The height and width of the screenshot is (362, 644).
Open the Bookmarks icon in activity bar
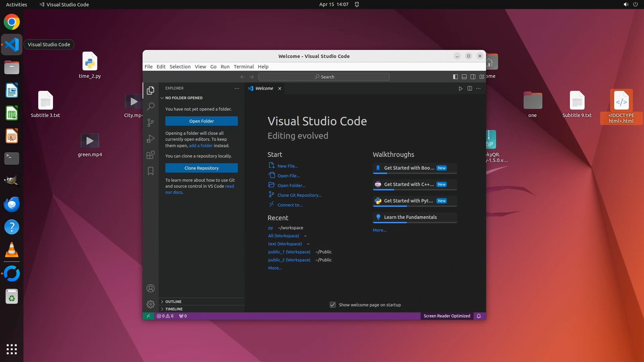[151, 171]
